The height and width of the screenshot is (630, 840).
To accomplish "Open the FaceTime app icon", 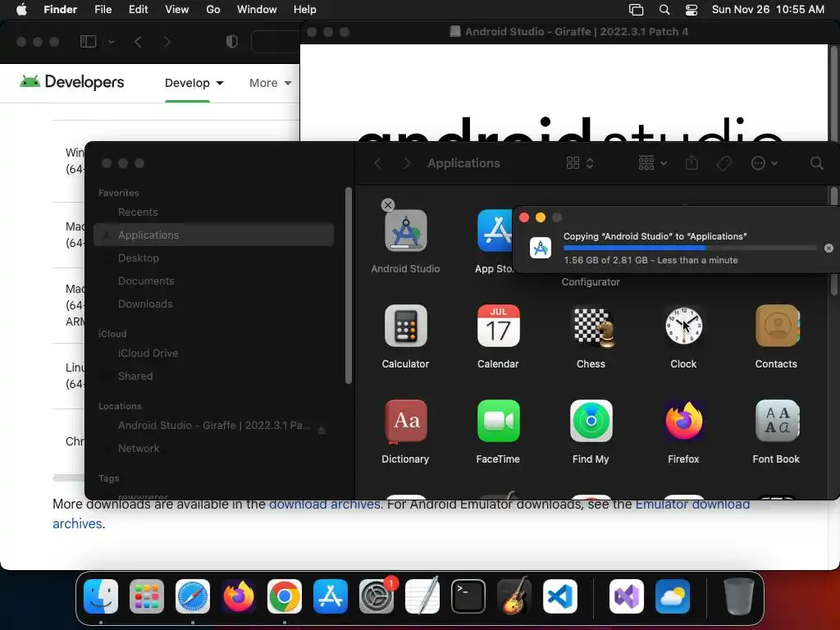I will pyautogui.click(x=498, y=421).
